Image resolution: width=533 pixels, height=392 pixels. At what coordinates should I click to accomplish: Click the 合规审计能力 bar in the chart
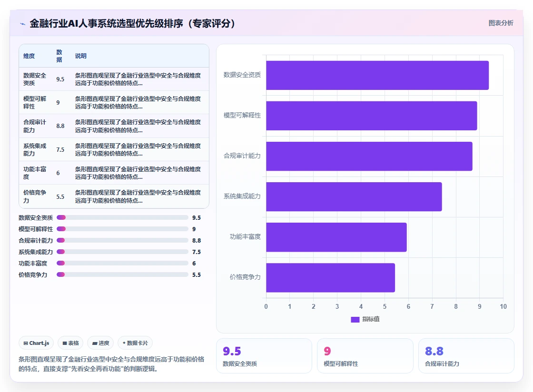coord(369,156)
